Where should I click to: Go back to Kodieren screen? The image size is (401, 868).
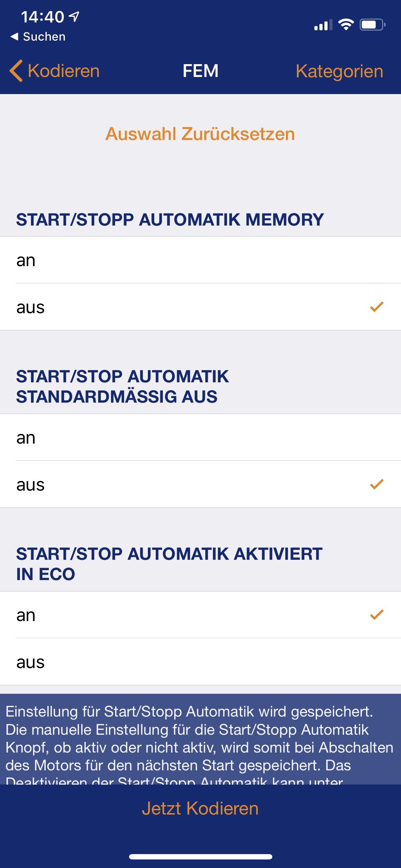(x=63, y=71)
